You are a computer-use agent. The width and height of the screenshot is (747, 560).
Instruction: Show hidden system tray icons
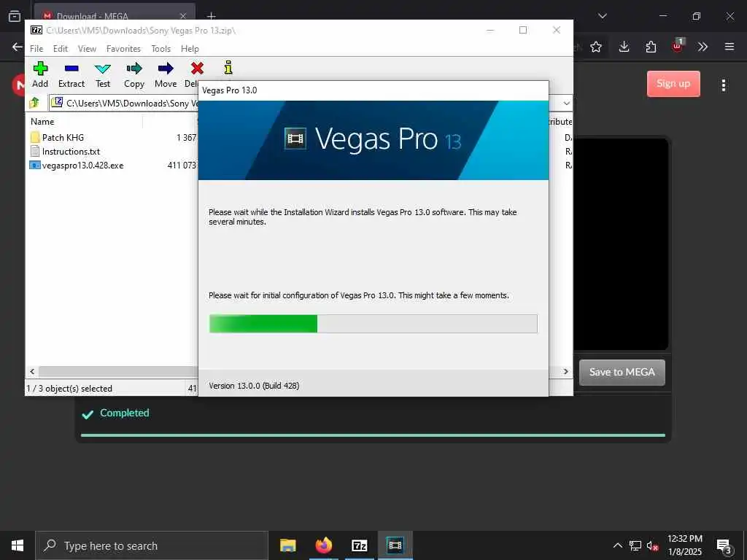[617, 545]
